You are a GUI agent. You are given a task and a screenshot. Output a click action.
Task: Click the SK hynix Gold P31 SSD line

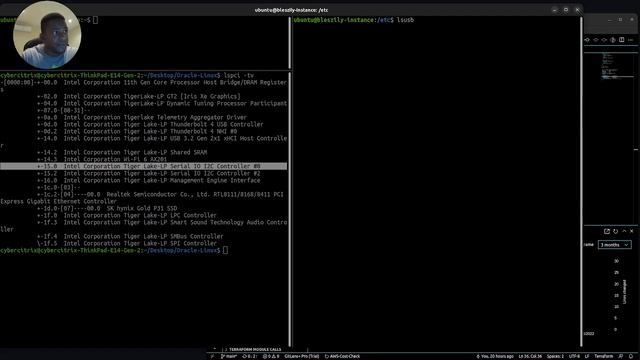point(107,208)
